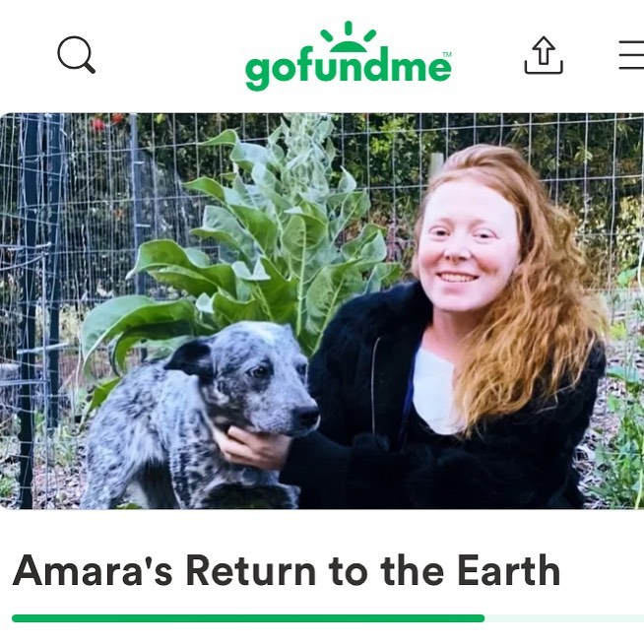The height and width of the screenshot is (644, 644).
Task: Click the word Amara's in the heading
Action: [x=93, y=570]
